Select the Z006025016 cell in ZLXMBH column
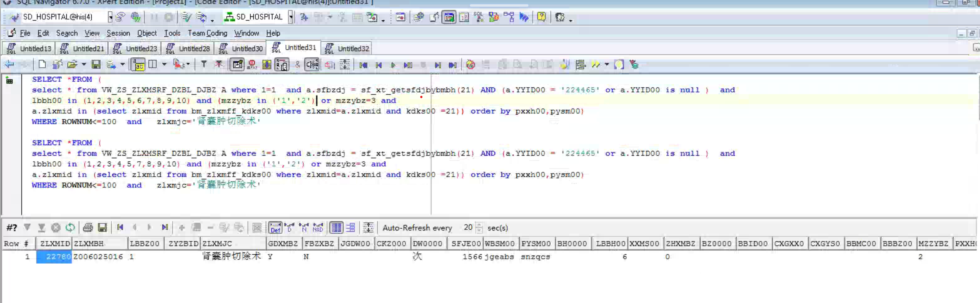 tap(98, 257)
